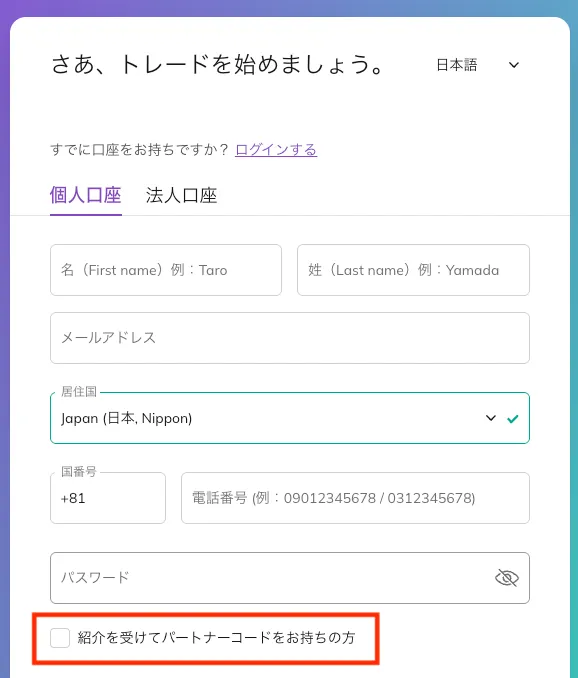Click the パスワード password field

[x=290, y=578]
